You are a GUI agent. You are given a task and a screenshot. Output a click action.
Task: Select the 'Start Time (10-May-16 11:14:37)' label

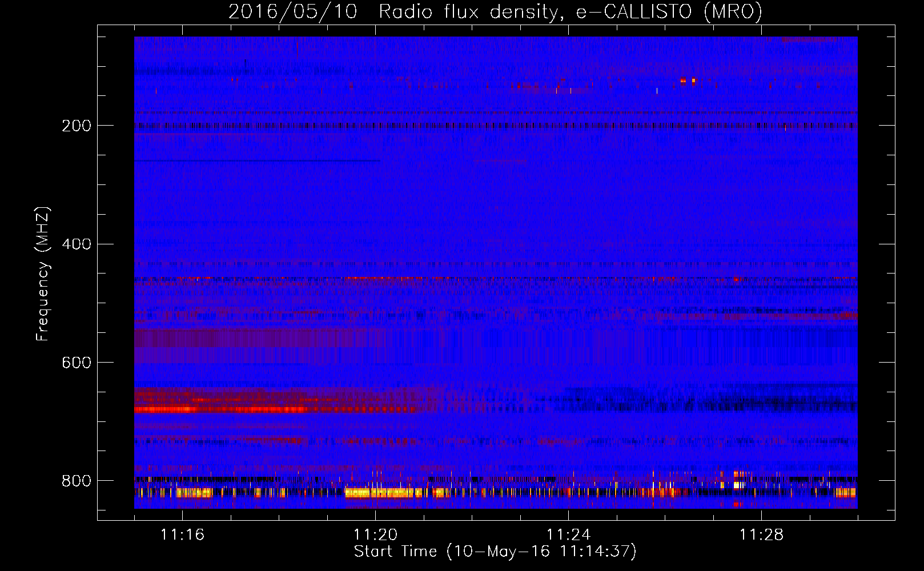pyautogui.click(x=495, y=552)
